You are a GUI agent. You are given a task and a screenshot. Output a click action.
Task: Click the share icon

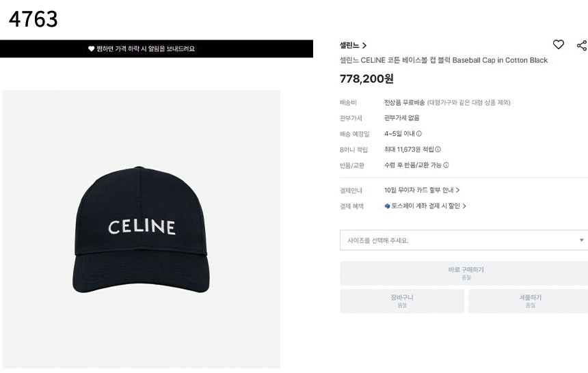[x=581, y=45]
